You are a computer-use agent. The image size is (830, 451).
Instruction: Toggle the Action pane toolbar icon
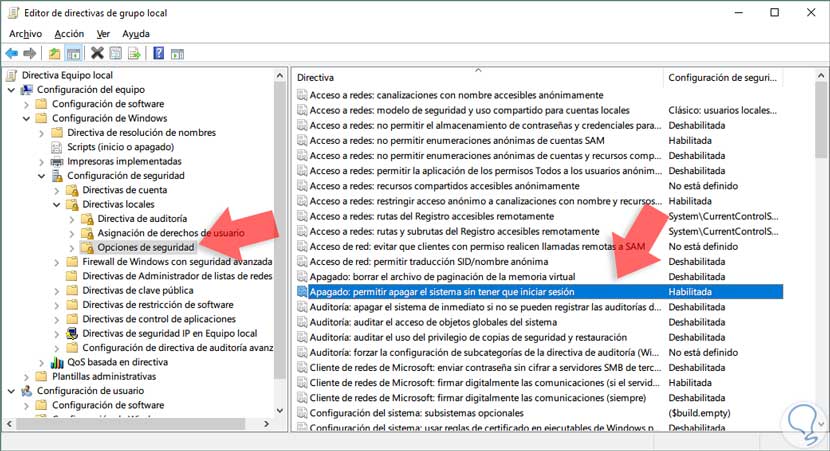[x=177, y=54]
